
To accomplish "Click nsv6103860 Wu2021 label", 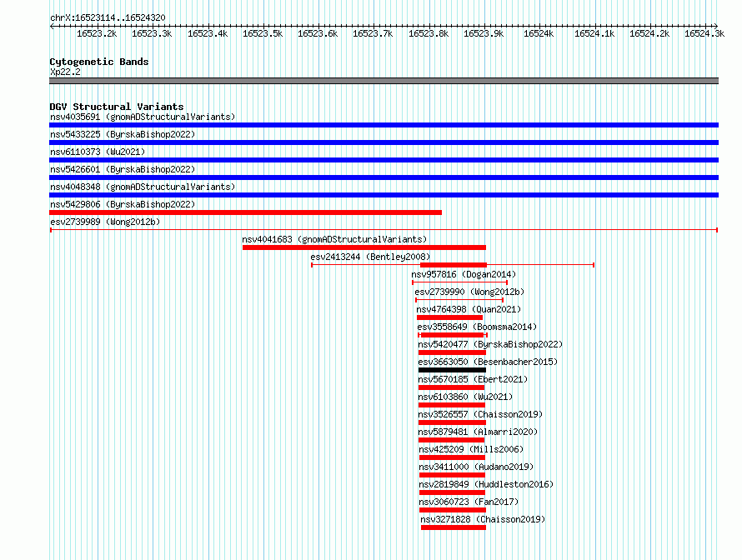I will (x=466, y=397).
